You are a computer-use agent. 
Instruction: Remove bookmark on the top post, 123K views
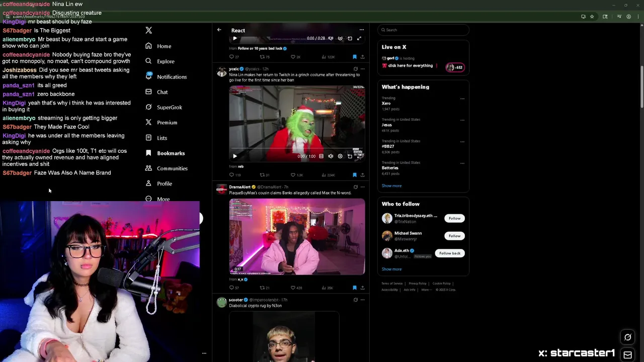pyautogui.click(x=354, y=57)
